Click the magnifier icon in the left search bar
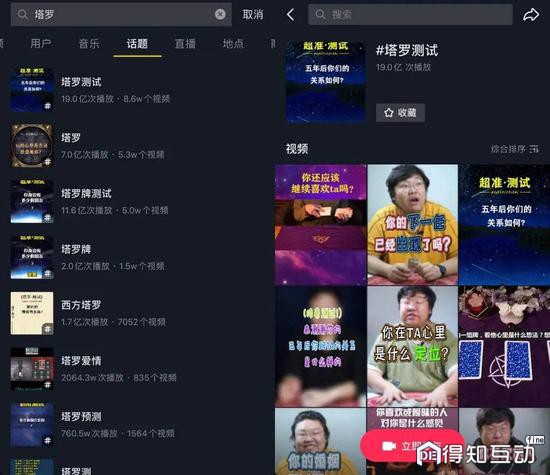Screen dimensions: 550x475 [23, 14]
